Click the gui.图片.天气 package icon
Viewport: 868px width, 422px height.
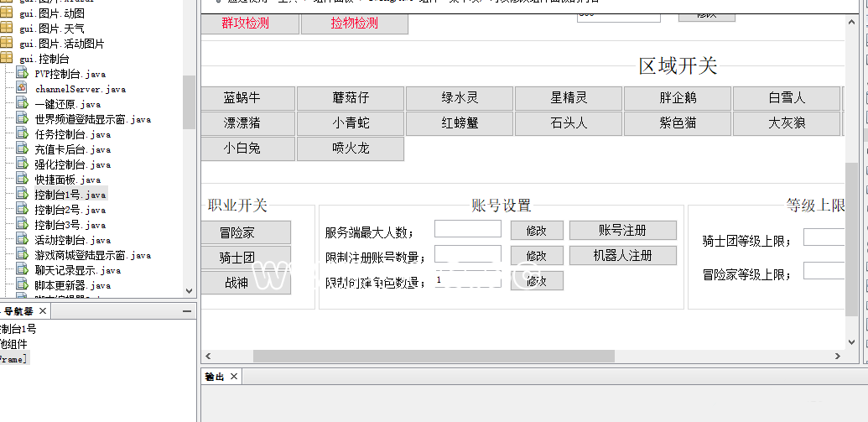7,29
